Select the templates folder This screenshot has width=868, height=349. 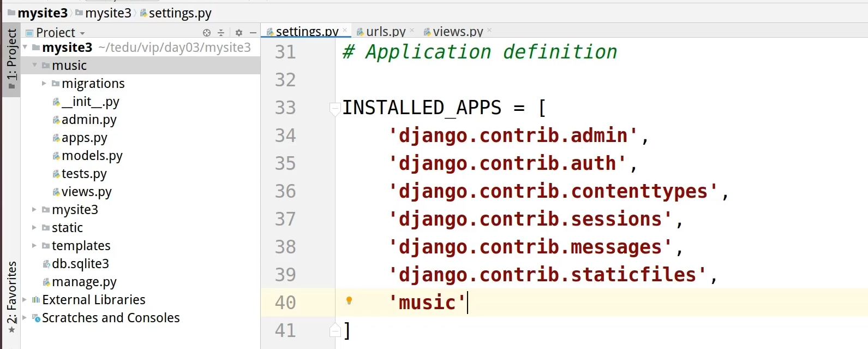pyautogui.click(x=81, y=246)
